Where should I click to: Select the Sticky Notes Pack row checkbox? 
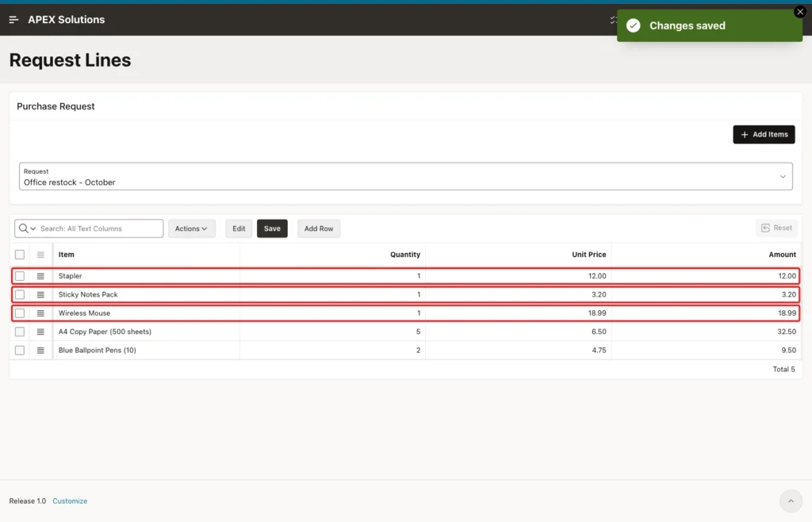coord(20,294)
